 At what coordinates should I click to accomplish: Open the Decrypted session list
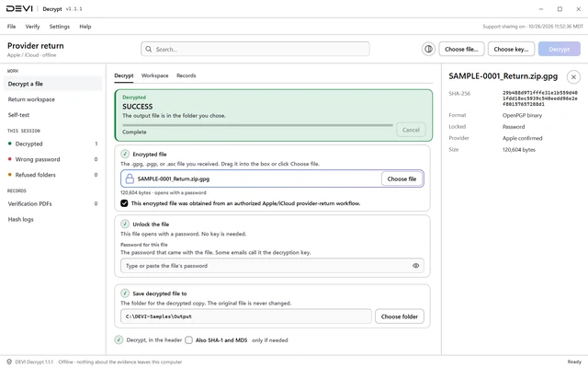click(x=52, y=144)
